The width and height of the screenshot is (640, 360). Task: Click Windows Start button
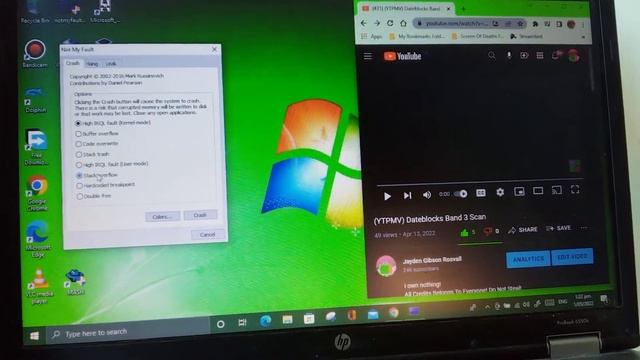click(34, 336)
